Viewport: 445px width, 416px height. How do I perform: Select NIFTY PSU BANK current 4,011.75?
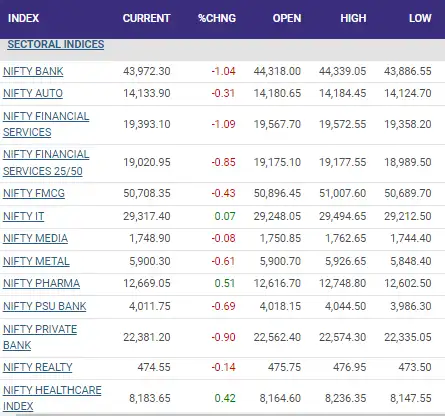point(150,306)
